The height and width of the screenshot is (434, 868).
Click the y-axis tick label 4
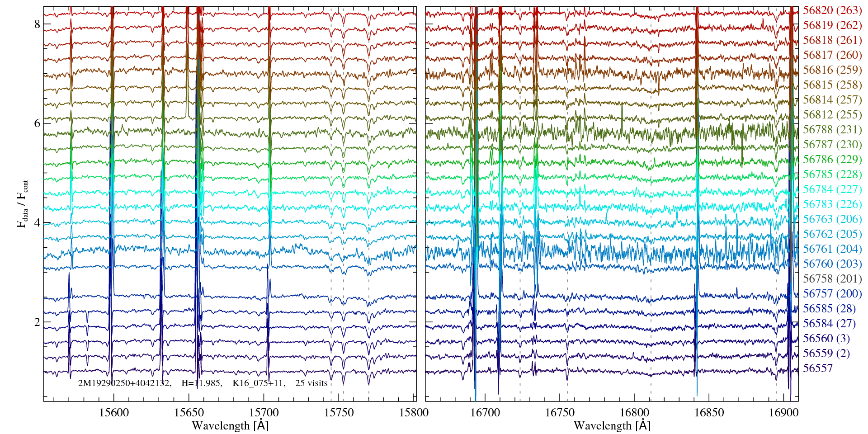coord(37,223)
